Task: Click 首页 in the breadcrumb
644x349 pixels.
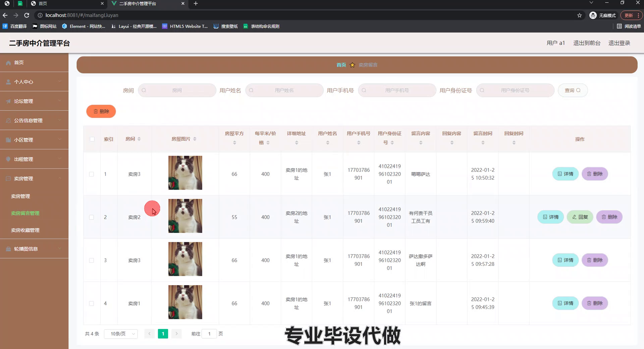Action: (x=341, y=65)
